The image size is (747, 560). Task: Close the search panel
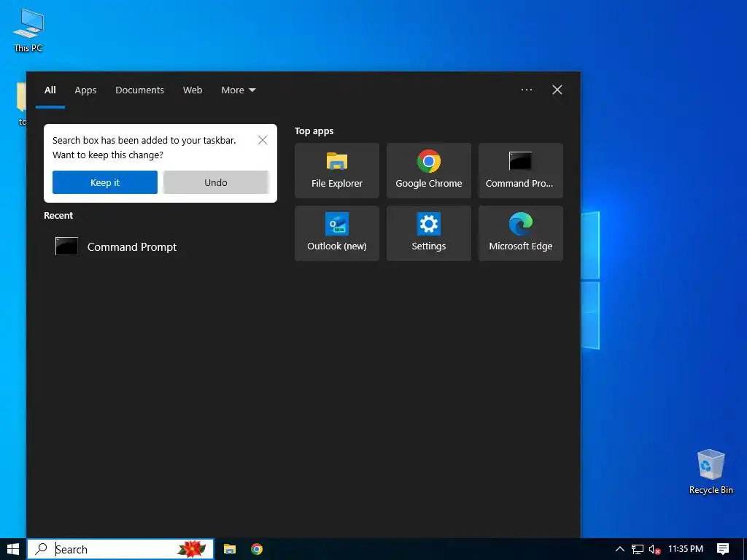(557, 90)
